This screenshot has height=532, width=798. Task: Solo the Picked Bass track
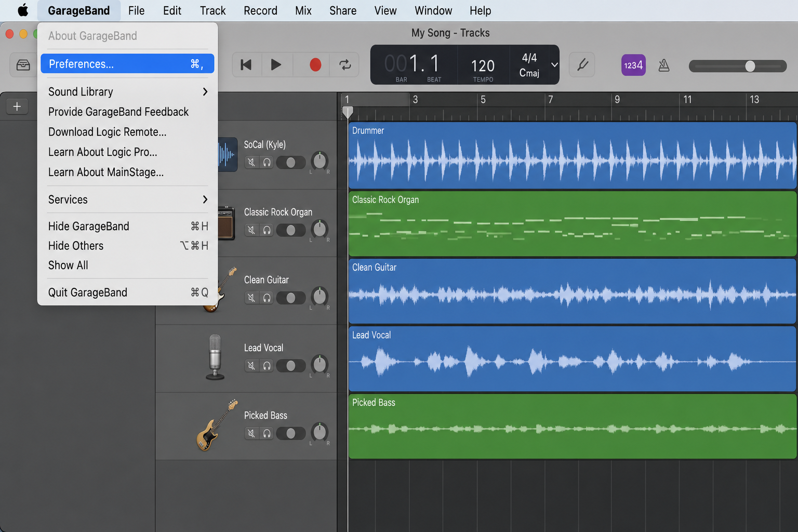pyautogui.click(x=267, y=433)
